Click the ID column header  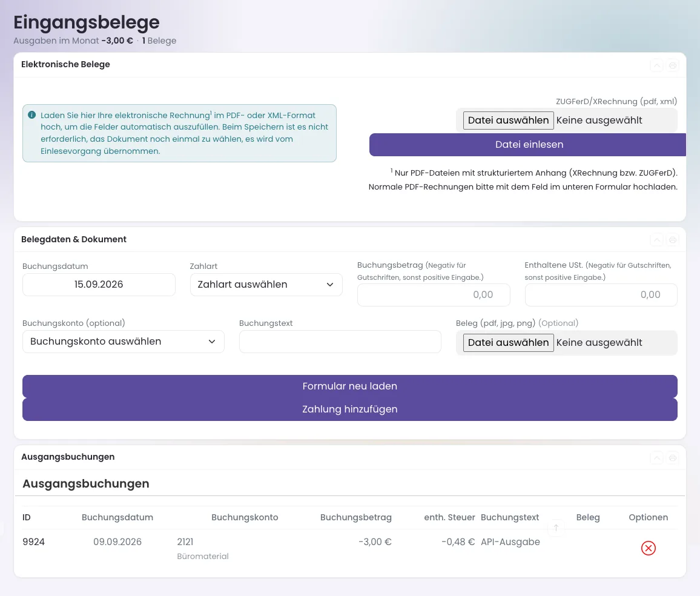coord(27,517)
